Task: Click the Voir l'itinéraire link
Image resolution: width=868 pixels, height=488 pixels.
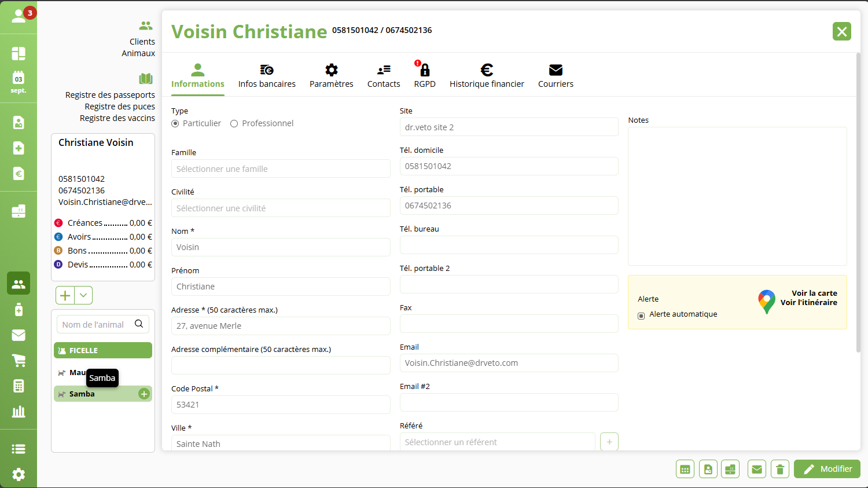Action: (808, 303)
